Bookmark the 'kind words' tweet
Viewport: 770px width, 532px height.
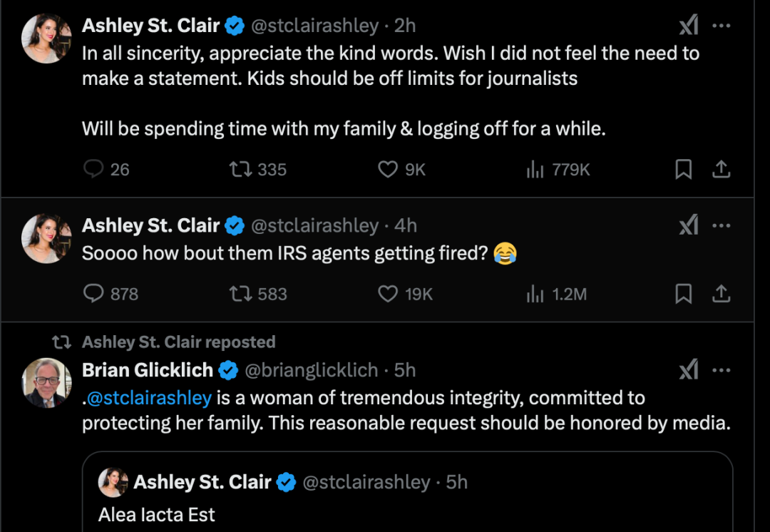684,170
